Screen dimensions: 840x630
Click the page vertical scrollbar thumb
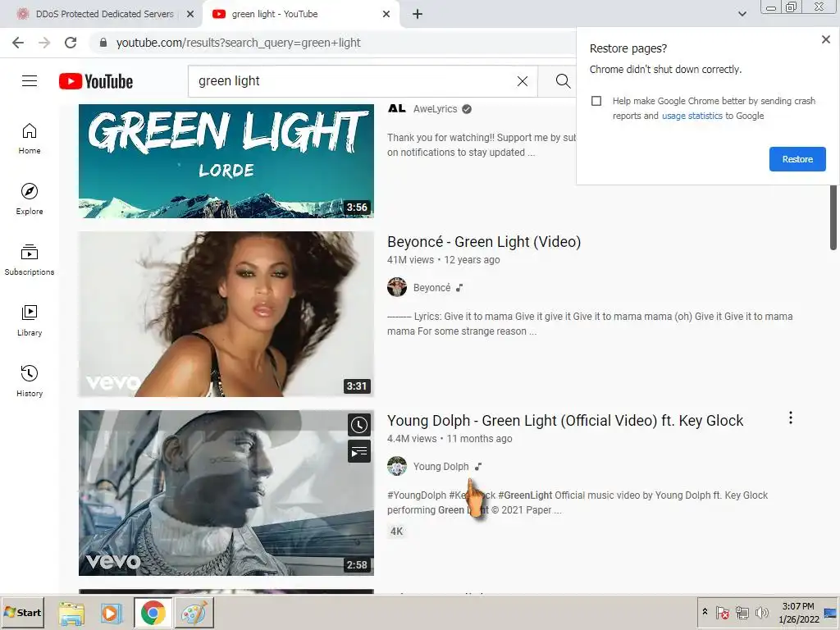pos(833,217)
